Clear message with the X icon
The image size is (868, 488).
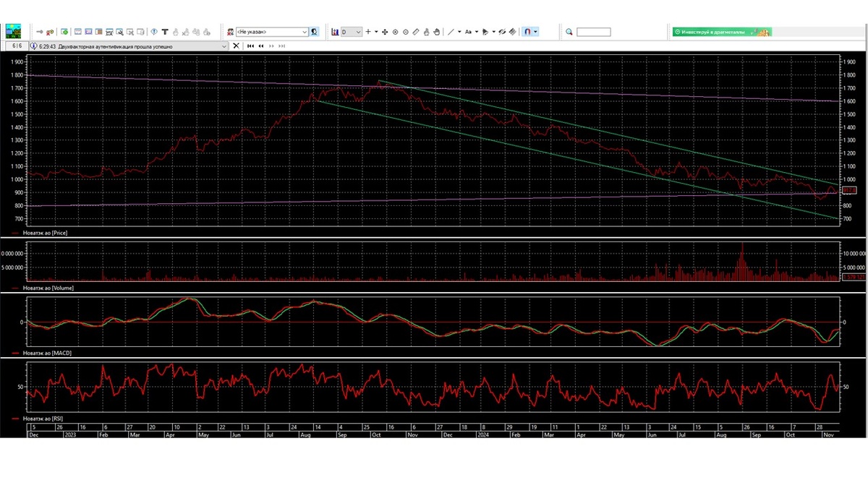pyautogui.click(x=236, y=46)
